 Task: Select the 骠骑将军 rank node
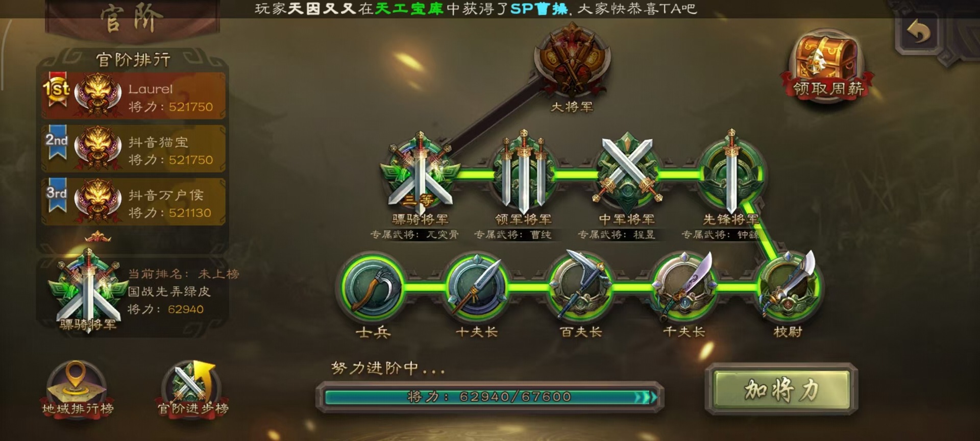(x=420, y=174)
